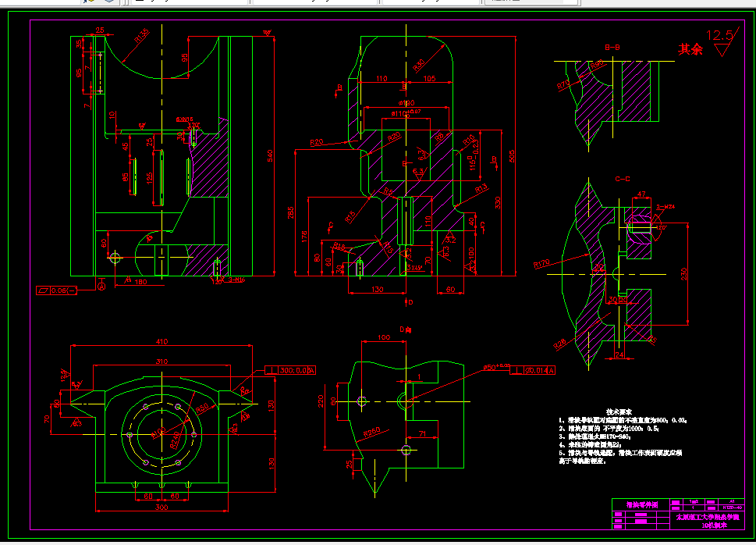Viewport: 756px width, 545px height.
Task: Click the 220 dimension in D view
Action: pyautogui.click(x=321, y=401)
